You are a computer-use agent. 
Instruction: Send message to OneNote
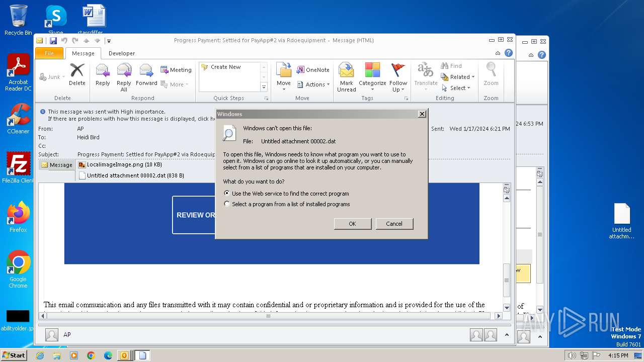pyautogui.click(x=313, y=70)
